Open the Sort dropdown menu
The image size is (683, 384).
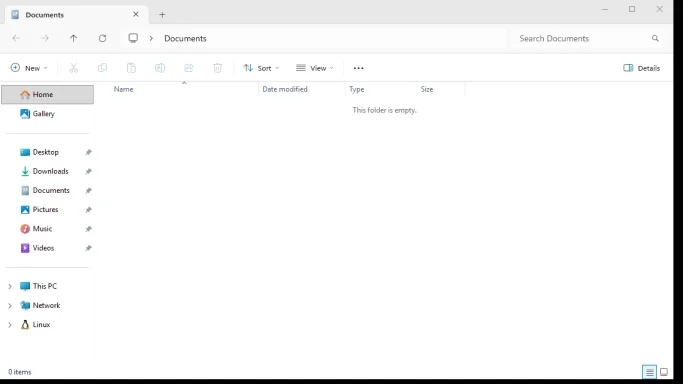click(x=261, y=68)
